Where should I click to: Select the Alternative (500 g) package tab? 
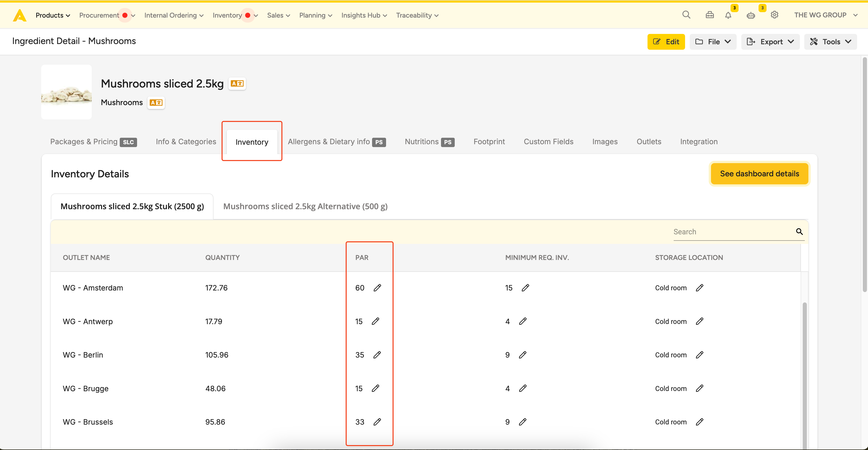[x=305, y=206]
